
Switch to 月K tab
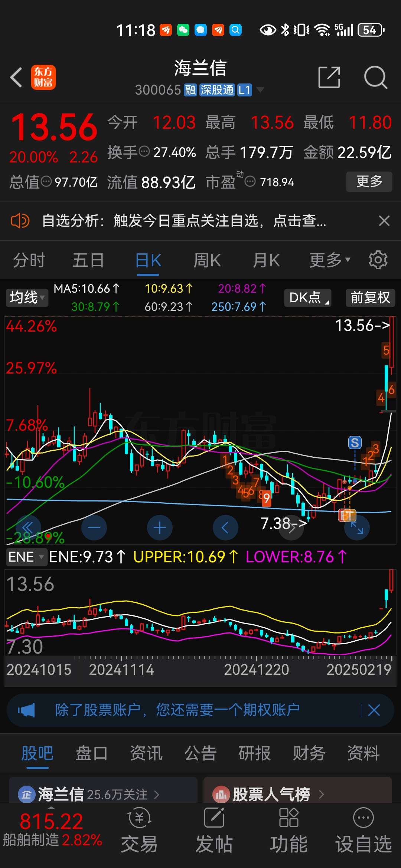click(266, 260)
